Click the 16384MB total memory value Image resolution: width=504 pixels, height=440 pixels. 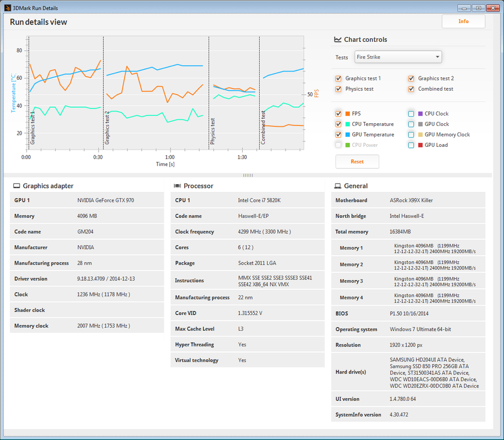400,232
